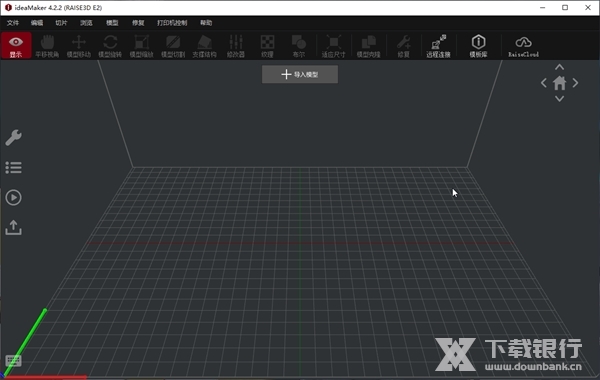
Task: Open the 纹理 checkerboard texture tool
Action: tap(267, 46)
